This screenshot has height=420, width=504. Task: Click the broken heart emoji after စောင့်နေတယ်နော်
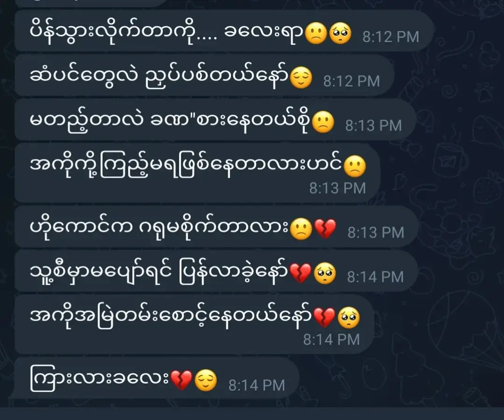click(324, 317)
